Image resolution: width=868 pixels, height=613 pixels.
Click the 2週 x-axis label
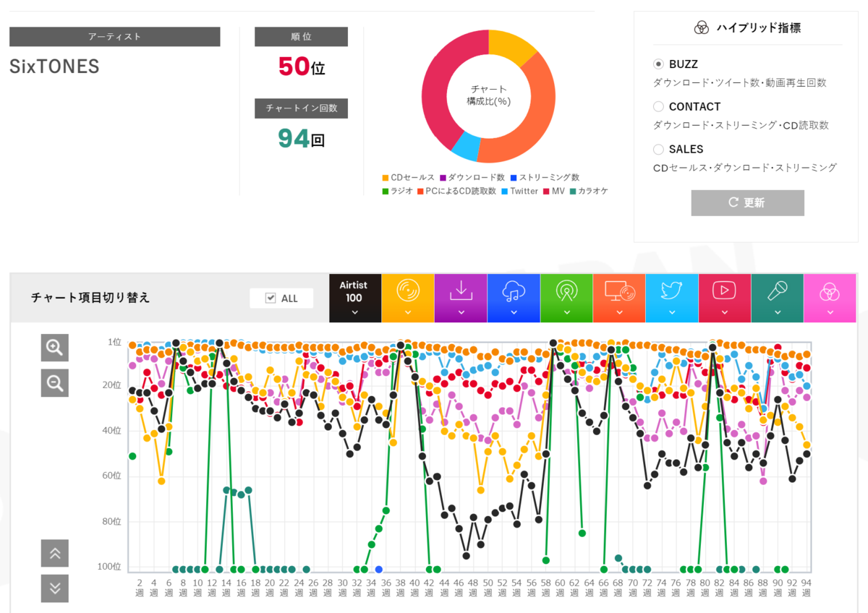(x=139, y=587)
